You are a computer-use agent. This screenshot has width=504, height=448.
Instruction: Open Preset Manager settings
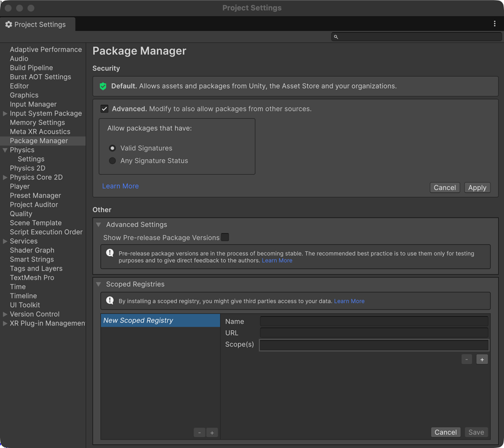36,195
